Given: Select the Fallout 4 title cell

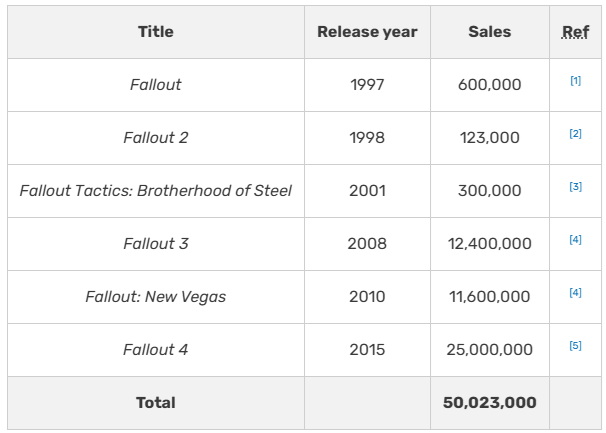Looking at the screenshot, I should [x=156, y=350].
